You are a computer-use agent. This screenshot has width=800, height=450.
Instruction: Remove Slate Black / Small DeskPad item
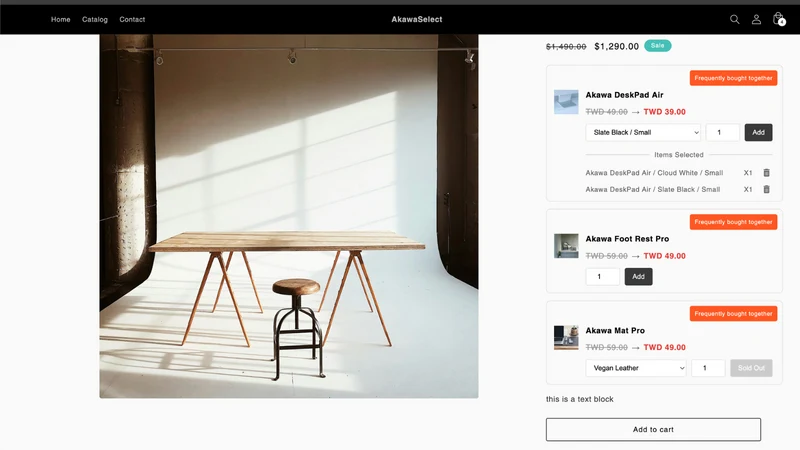click(x=766, y=189)
